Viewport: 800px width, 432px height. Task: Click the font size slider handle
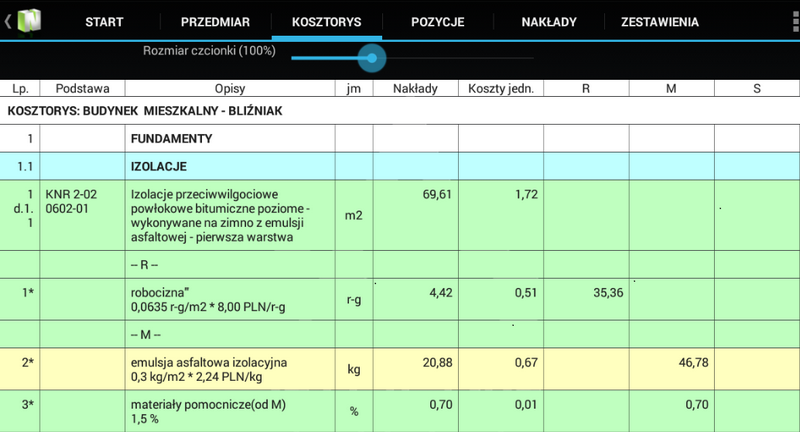(372, 58)
